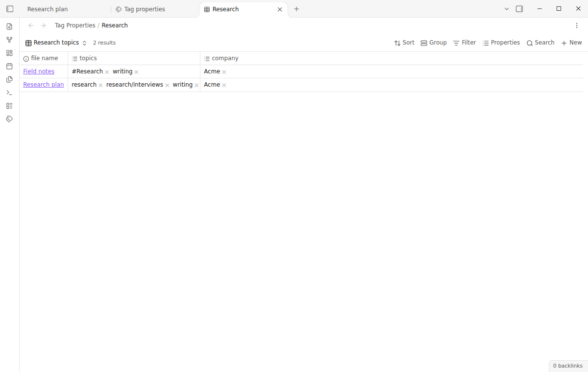Click the table icon beside Research topics

tap(28, 43)
